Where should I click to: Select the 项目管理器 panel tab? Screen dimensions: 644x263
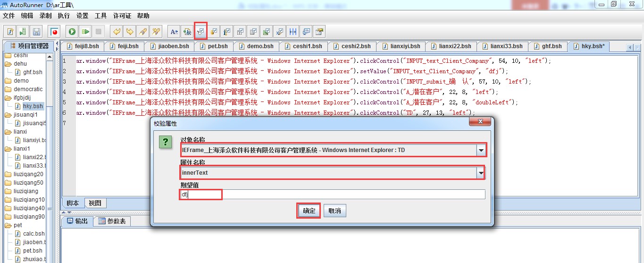coord(29,46)
